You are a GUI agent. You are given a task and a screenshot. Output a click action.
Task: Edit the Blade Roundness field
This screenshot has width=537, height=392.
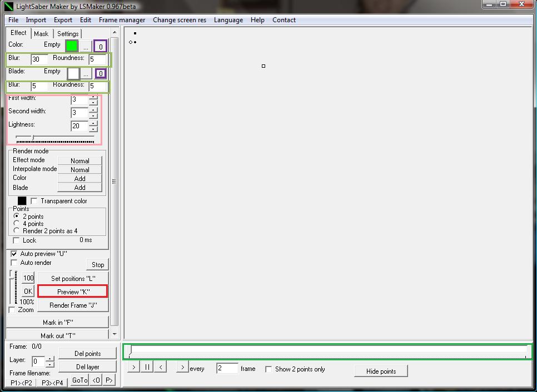click(98, 86)
